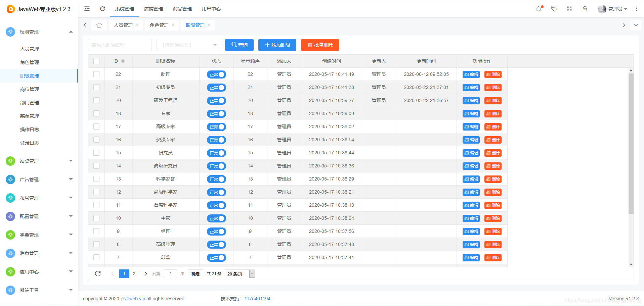The height and width of the screenshot is (306, 644).
Task: Click the table refresh icon in pagination bar
Action: pos(98,273)
